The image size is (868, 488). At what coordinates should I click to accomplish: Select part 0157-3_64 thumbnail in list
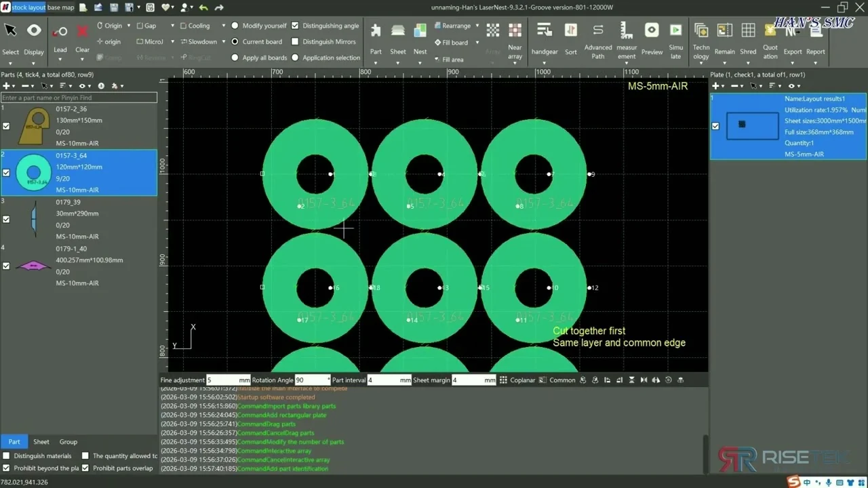(33, 172)
